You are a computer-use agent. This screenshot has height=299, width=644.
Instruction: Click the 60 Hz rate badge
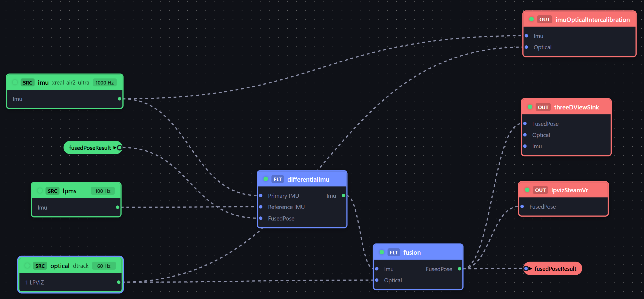(x=104, y=266)
